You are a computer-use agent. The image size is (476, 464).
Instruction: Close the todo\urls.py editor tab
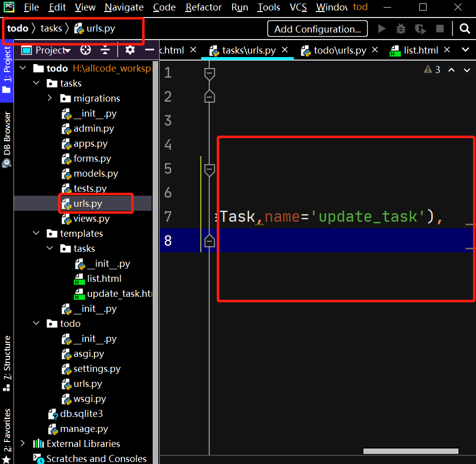click(x=375, y=50)
